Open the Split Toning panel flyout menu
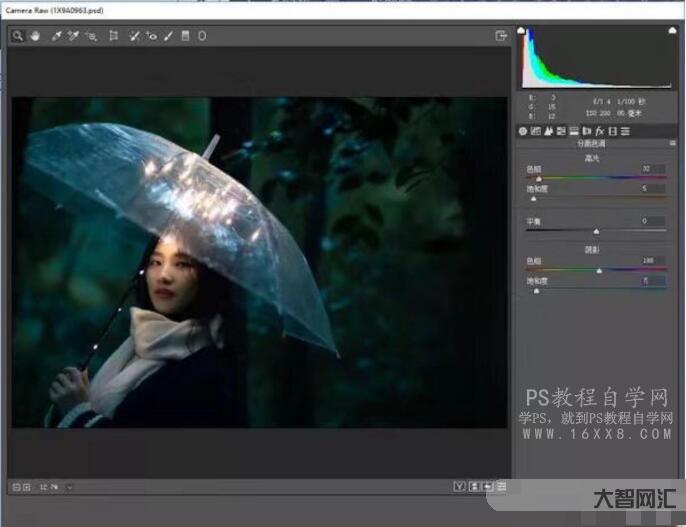Viewport: 686px width, 527px height. tap(672, 143)
